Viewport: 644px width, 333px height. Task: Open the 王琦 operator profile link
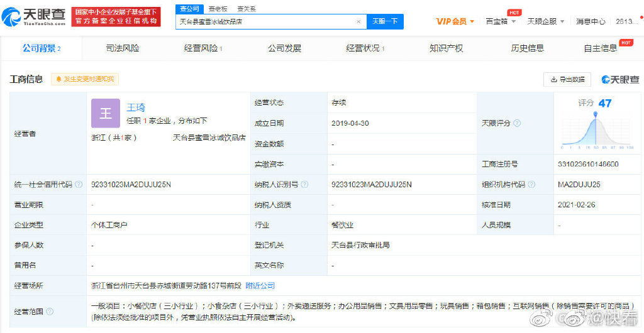coord(135,107)
